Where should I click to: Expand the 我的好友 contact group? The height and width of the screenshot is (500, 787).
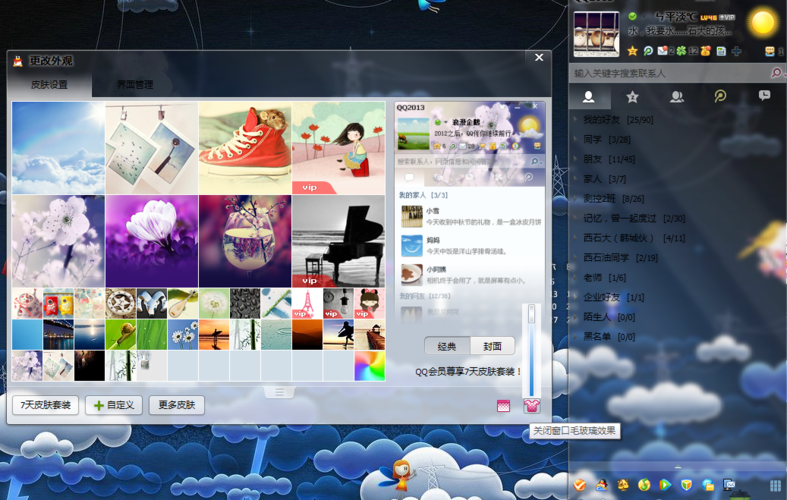(617, 120)
